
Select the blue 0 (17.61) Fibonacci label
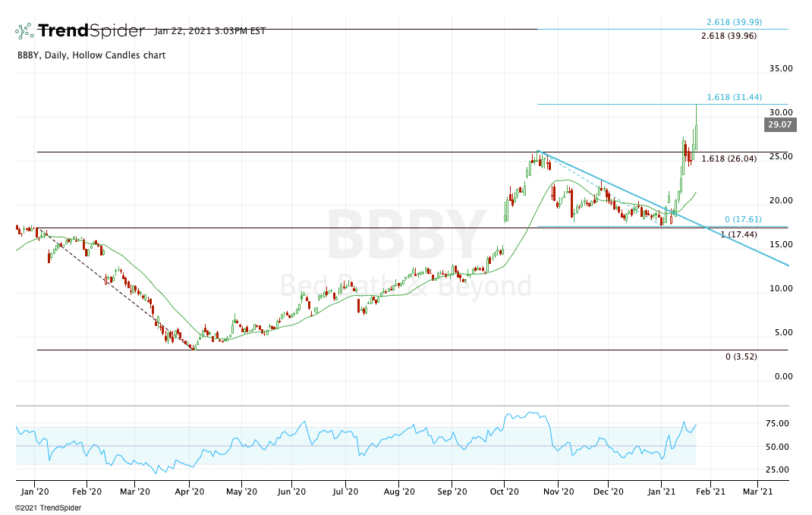tap(743, 219)
